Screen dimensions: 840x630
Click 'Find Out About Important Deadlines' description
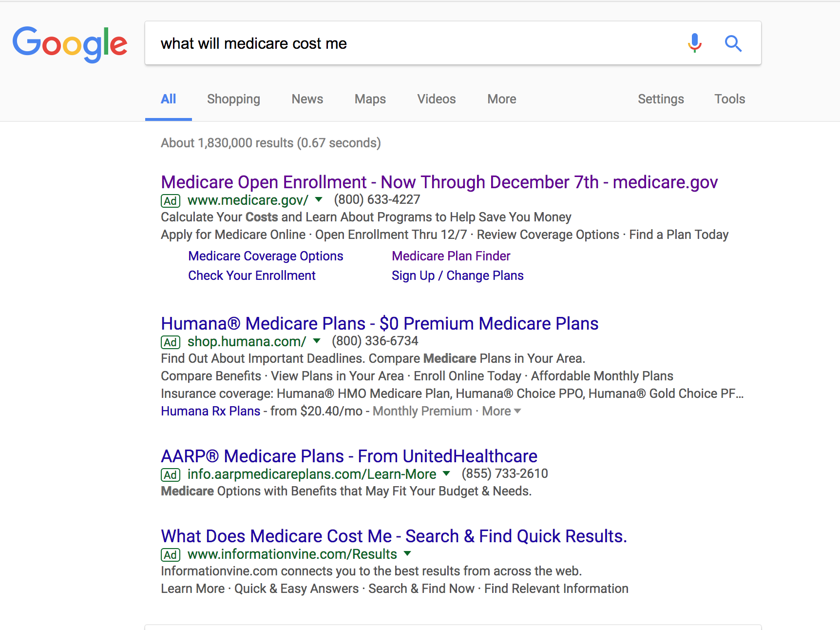pos(373,358)
